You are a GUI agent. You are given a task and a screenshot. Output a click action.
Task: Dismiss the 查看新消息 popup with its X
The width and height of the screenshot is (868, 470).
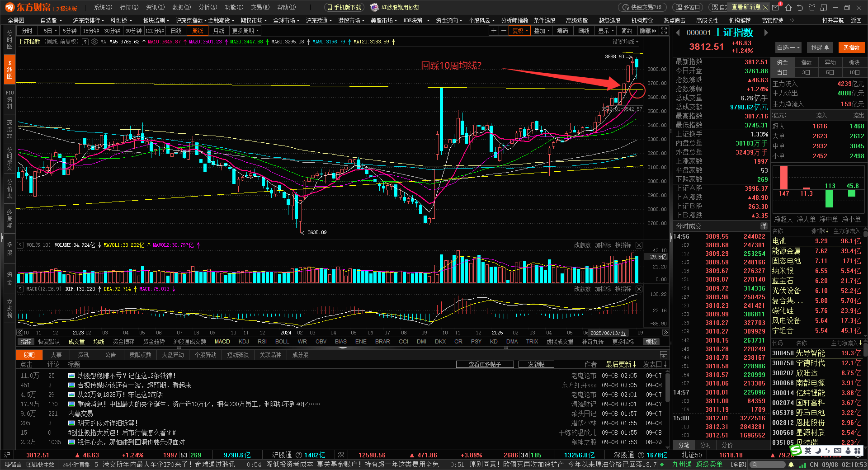pos(765,7)
